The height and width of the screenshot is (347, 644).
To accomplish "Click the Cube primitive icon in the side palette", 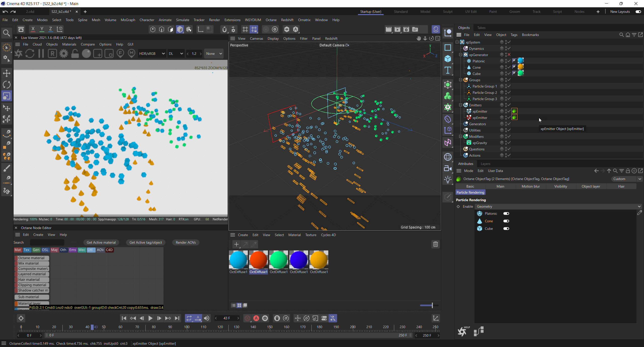I will pyautogui.click(x=448, y=59).
